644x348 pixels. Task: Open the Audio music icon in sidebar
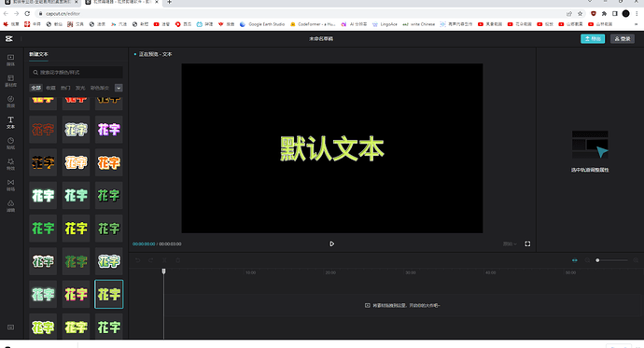pos(10,102)
